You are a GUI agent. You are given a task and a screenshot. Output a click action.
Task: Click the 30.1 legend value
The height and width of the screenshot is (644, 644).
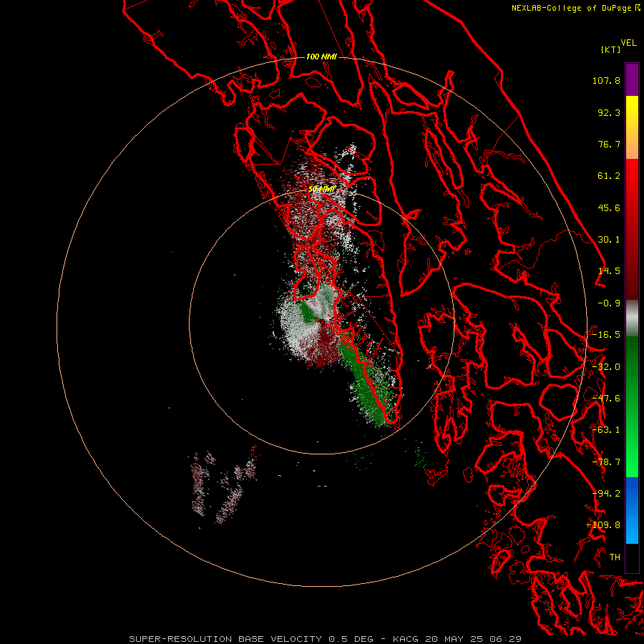point(609,240)
